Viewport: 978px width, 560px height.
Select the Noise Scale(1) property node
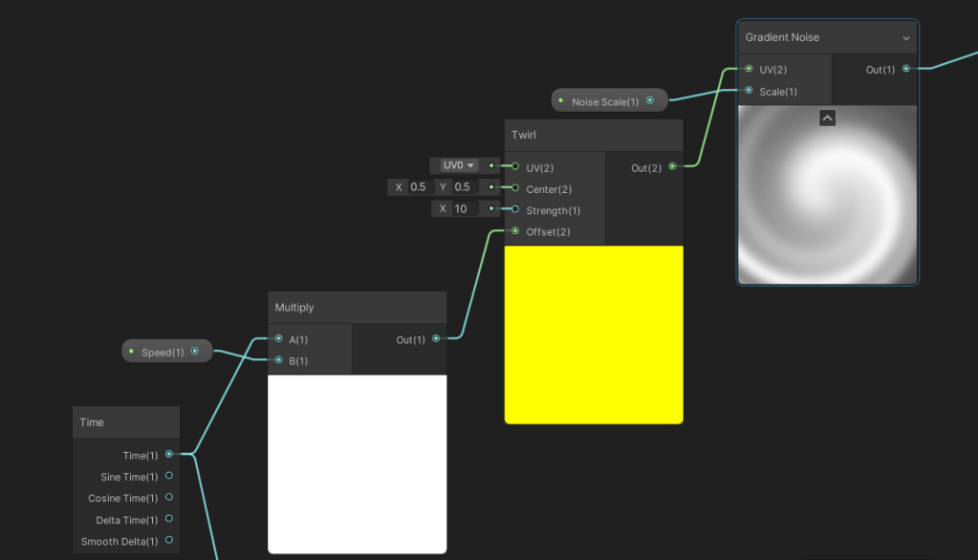(x=604, y=101)
